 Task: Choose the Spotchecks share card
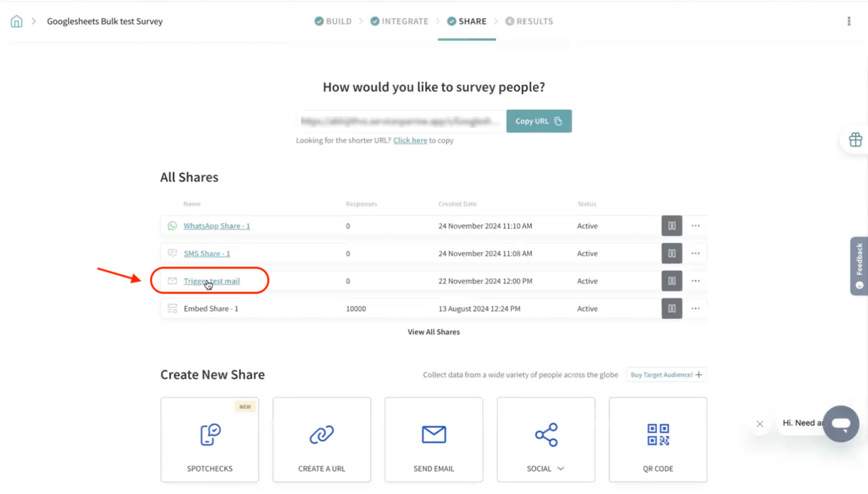tap(209, 439)
